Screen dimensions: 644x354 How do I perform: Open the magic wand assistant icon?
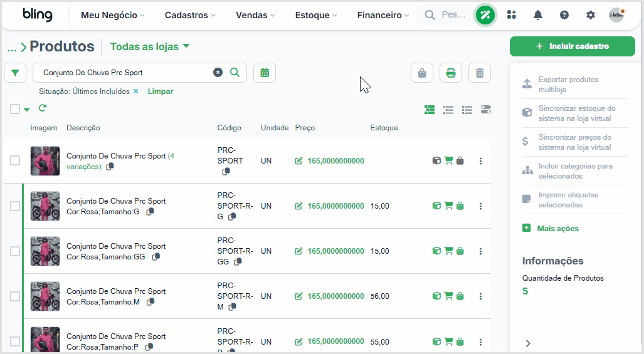click(485, 15)
